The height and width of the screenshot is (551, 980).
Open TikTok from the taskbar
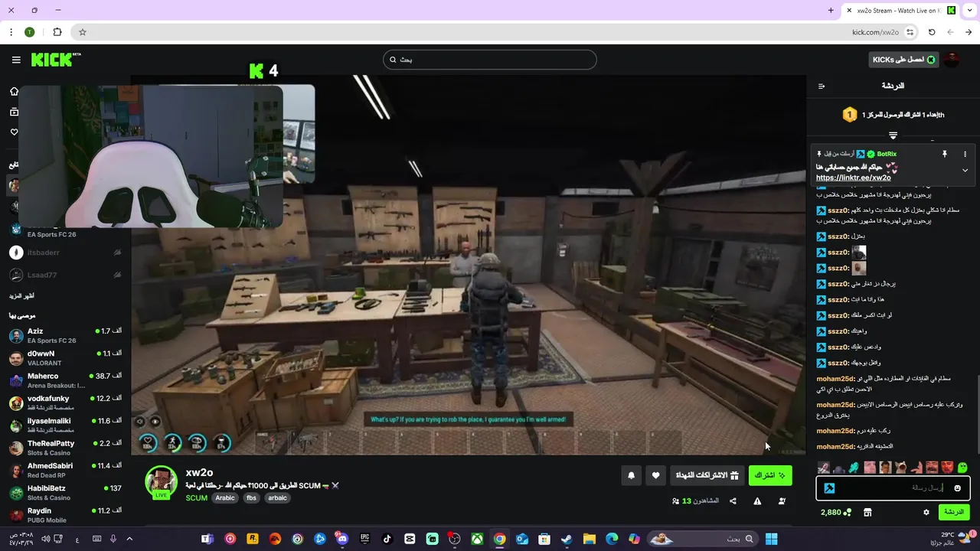(x=387, y=539)
